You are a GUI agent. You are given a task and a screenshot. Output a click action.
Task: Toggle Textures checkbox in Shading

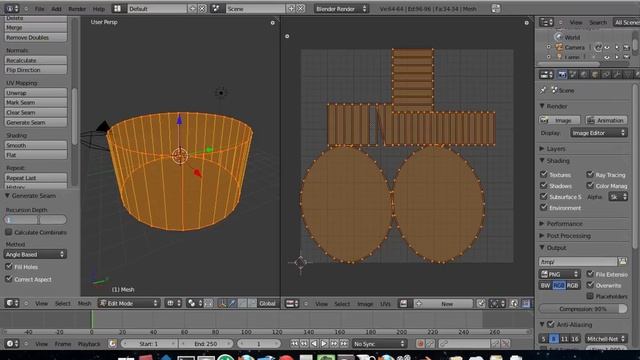click(543, 174)
